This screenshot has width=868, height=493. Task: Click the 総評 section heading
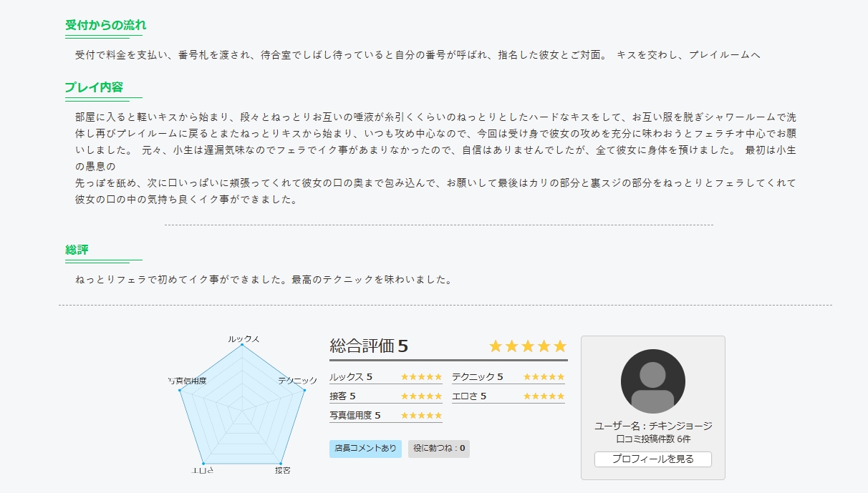coord(77,250)
